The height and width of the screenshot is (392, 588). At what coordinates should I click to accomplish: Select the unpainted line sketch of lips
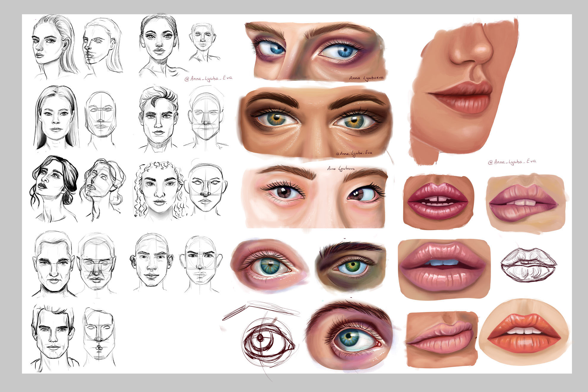pos(528,265)
